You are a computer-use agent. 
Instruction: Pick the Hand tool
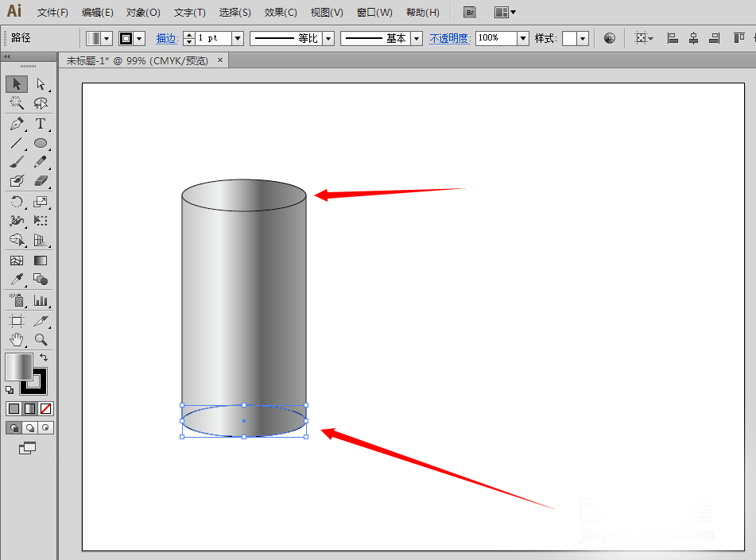coord(17,340)
